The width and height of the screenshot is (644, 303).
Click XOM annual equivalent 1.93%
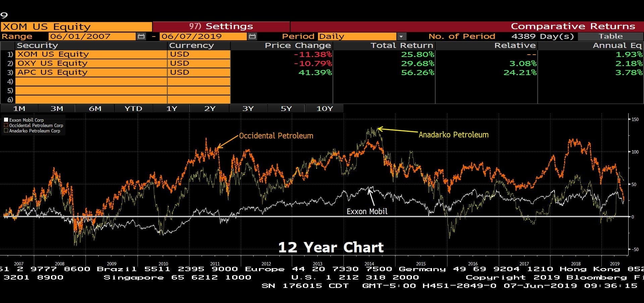pyautogui.click(x=629, y=54)
